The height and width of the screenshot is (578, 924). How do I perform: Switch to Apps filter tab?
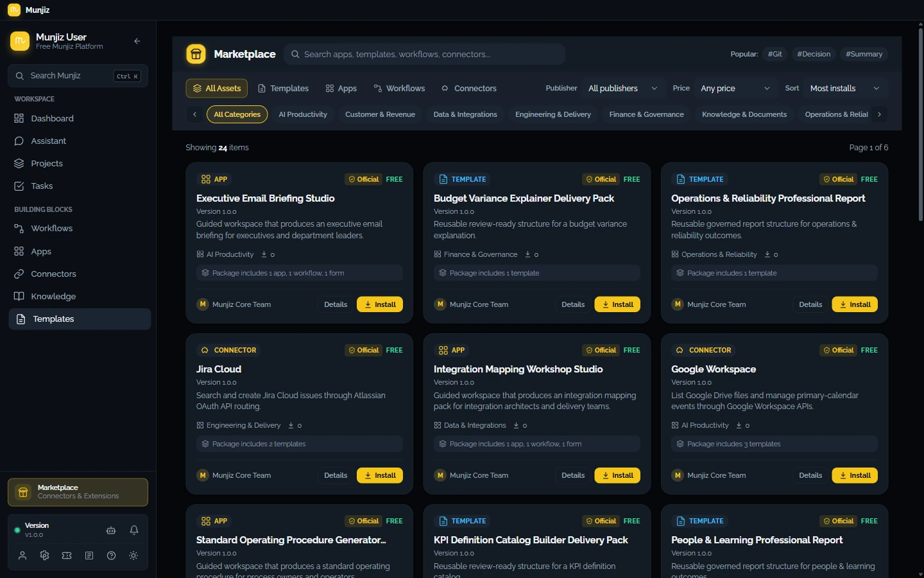[x=341, y=89]
